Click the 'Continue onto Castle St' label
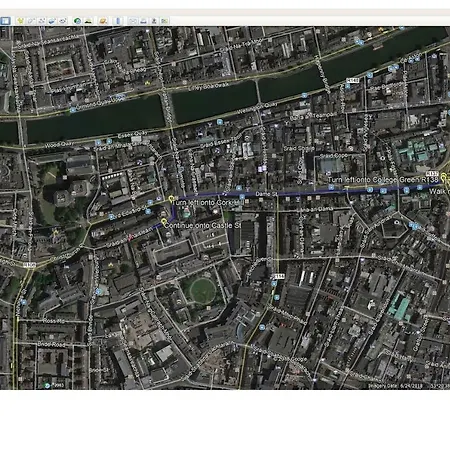 (202, 225)
